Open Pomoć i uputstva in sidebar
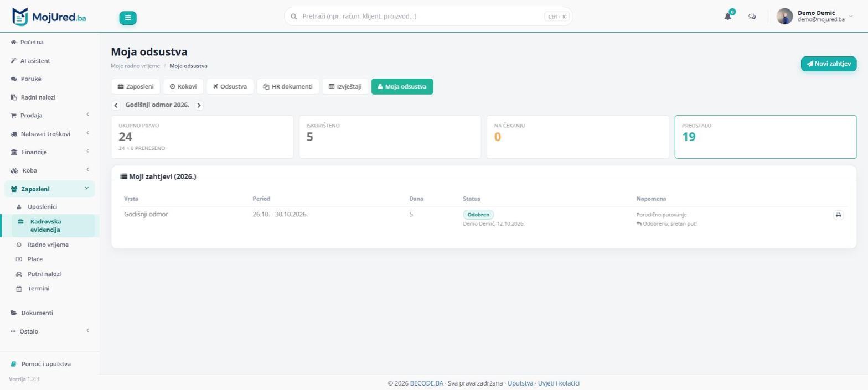This screenshot has height=390, width=868. coord(50,364)
